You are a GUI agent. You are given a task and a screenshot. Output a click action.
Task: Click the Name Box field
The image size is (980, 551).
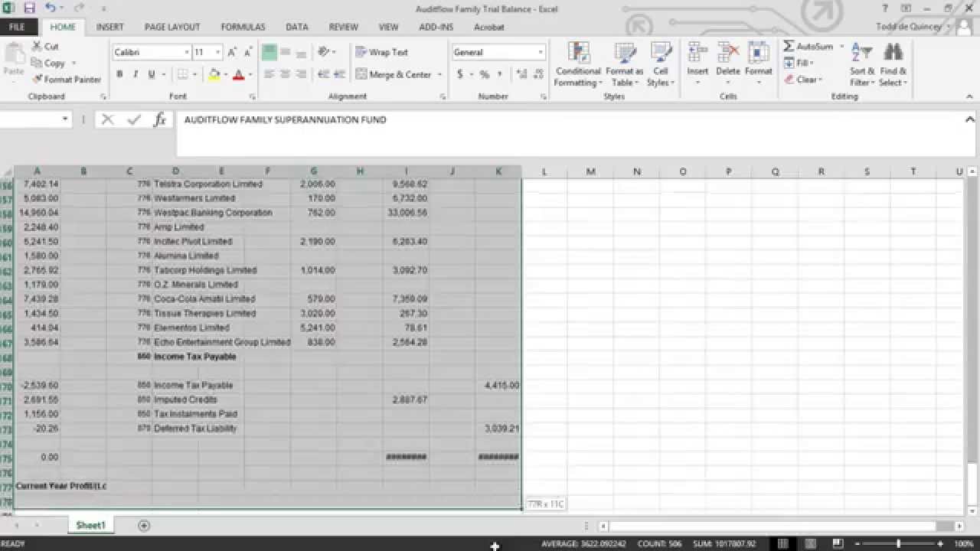pos(35,120)
